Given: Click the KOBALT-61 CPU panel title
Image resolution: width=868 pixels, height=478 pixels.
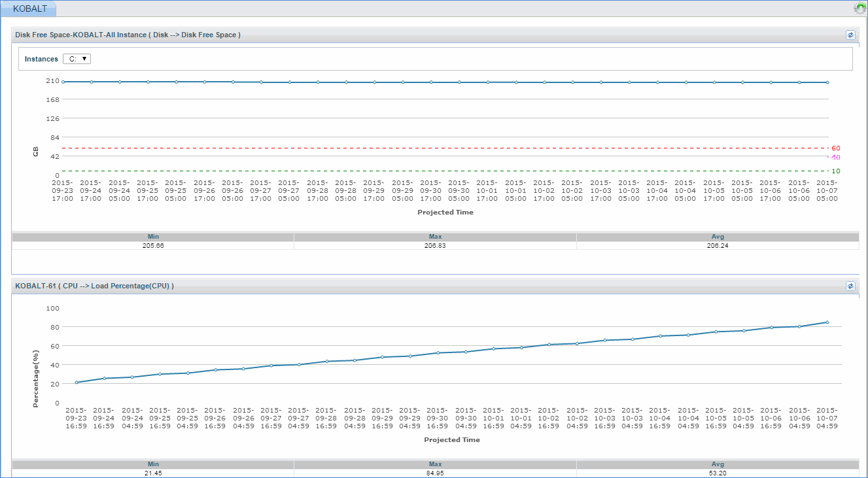Looking at the screenshot, I should click(x=94, y=286).
